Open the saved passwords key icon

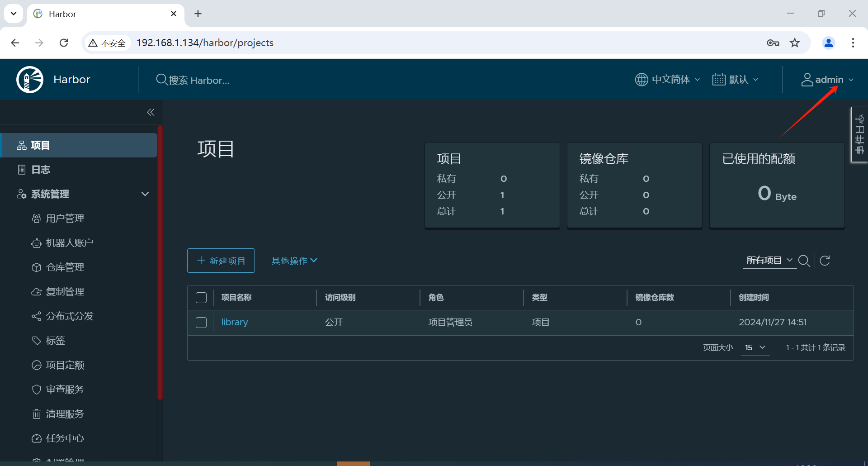(x=773, y=43)
